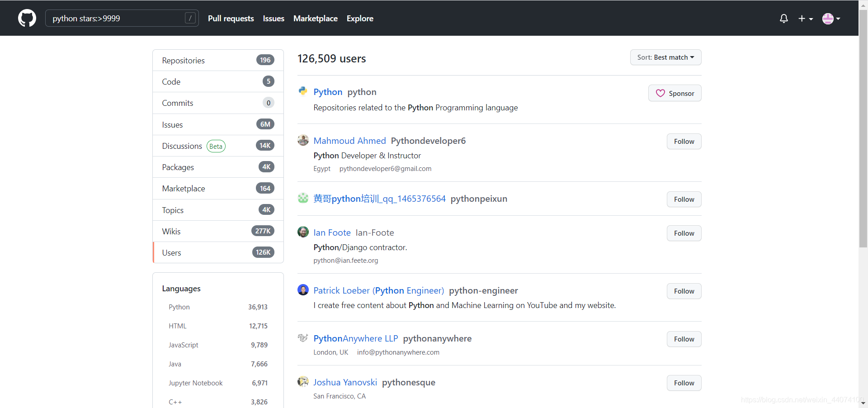868x408 pixels.
Task: Open Mahmoud Ahmed profile link
Action: [349, 141]
